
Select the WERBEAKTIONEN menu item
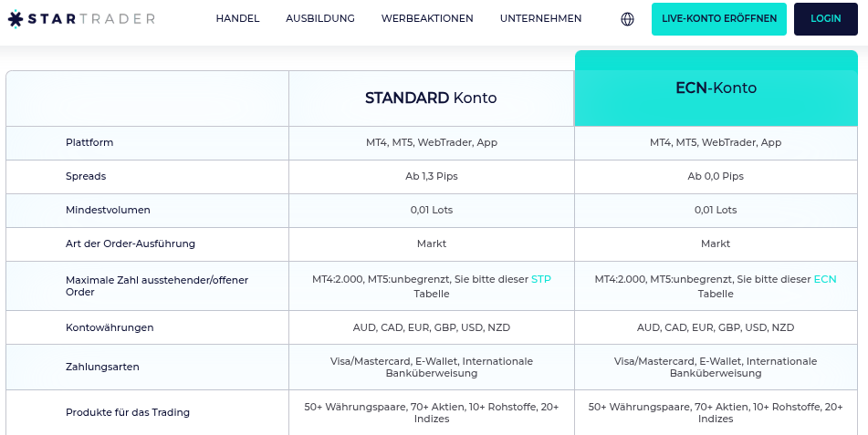[427, 19]
